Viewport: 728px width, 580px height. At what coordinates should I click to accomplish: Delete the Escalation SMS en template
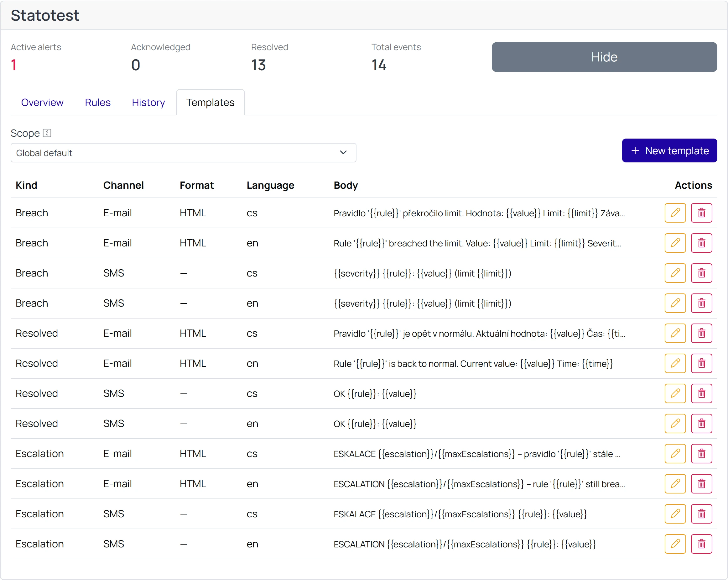point(701,544)
